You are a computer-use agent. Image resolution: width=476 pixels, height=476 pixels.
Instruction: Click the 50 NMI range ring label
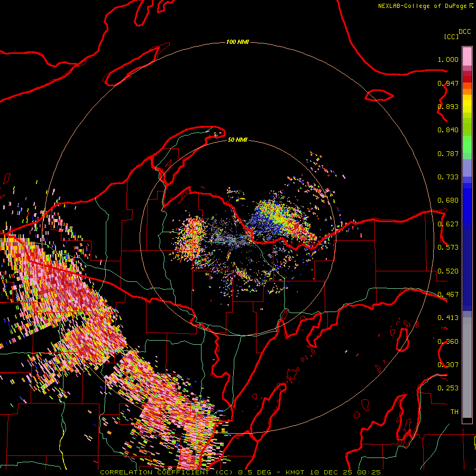tap(237, 140)
